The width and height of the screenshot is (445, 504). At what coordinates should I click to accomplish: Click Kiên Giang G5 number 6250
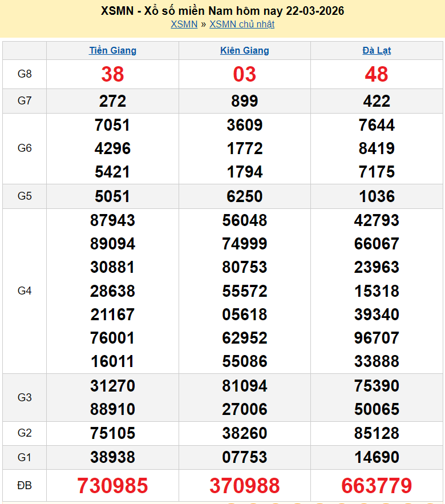(245, 196)
